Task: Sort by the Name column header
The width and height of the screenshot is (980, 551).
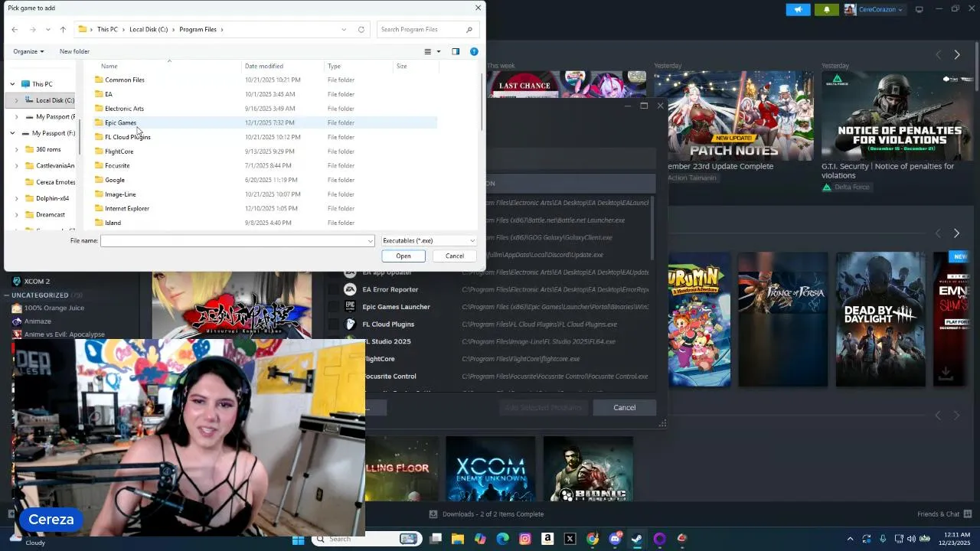Action: click(109, 66)
